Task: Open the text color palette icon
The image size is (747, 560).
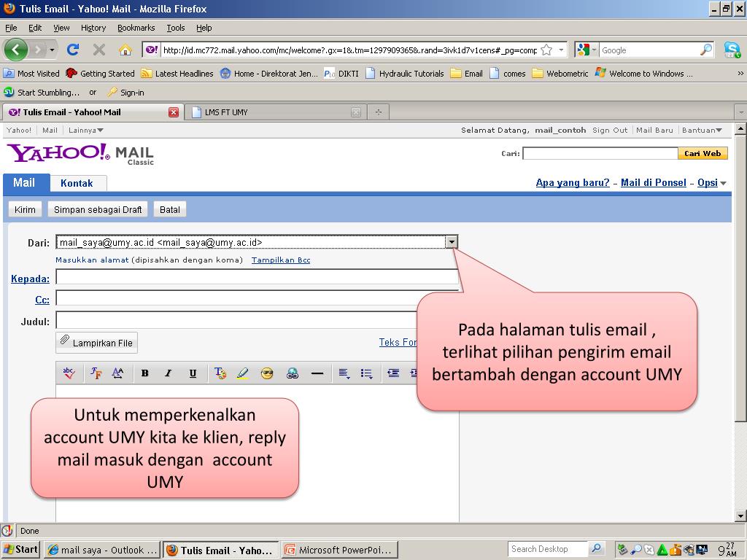Action: pyautogui.click(x=220, y=373)
